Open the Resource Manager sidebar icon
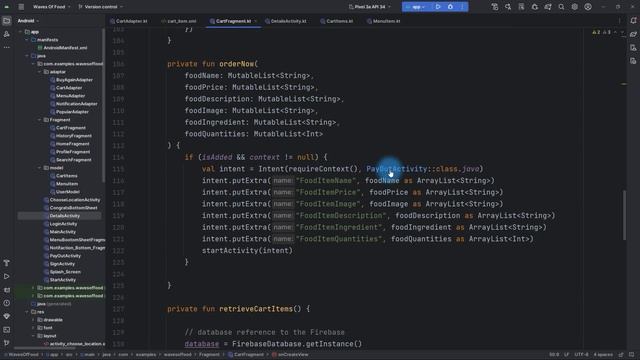The width and height of the screenshot is (640, 360). click(7, 34)
